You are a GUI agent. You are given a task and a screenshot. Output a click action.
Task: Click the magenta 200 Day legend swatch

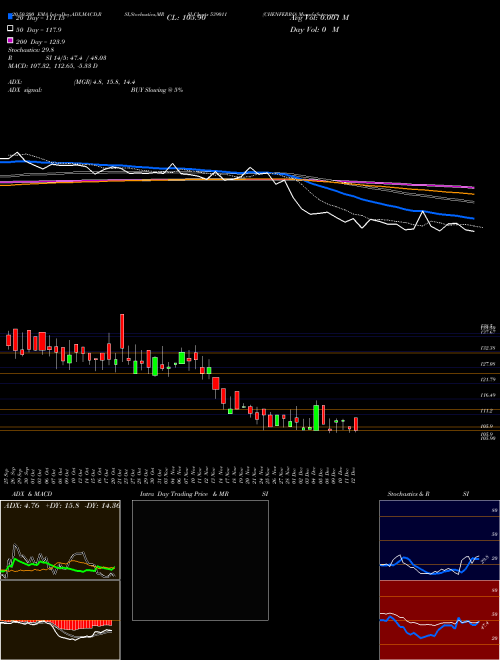point(10,40)
